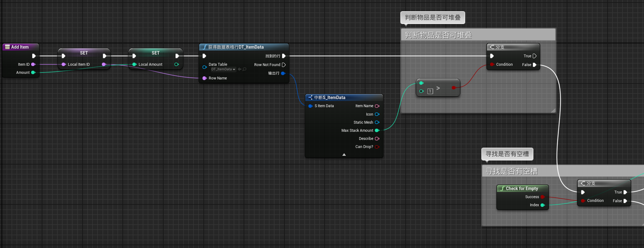Click the red Can Drop? boolean pin
Viewport: 644px width, 248px height.
click(x=377, y=147)
